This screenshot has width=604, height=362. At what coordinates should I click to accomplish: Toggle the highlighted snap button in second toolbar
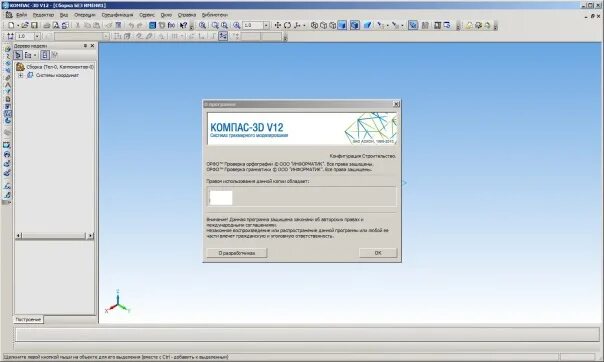223,36
